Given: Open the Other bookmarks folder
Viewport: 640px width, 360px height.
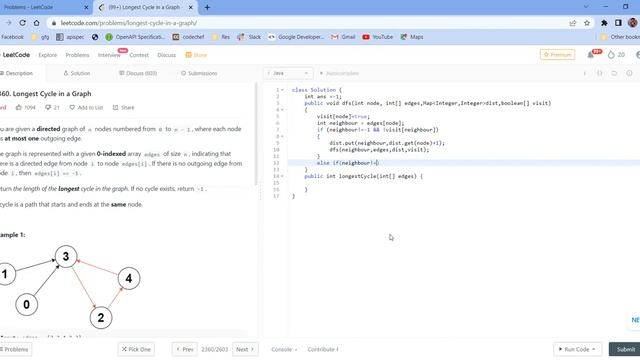Looking at the screenshot, I should 620,37.
